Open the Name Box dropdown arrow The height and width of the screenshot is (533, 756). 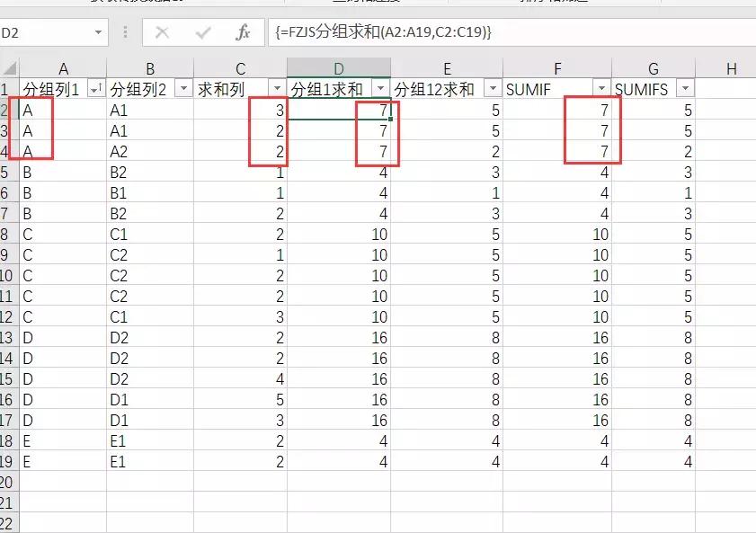[x=99, y=31]
